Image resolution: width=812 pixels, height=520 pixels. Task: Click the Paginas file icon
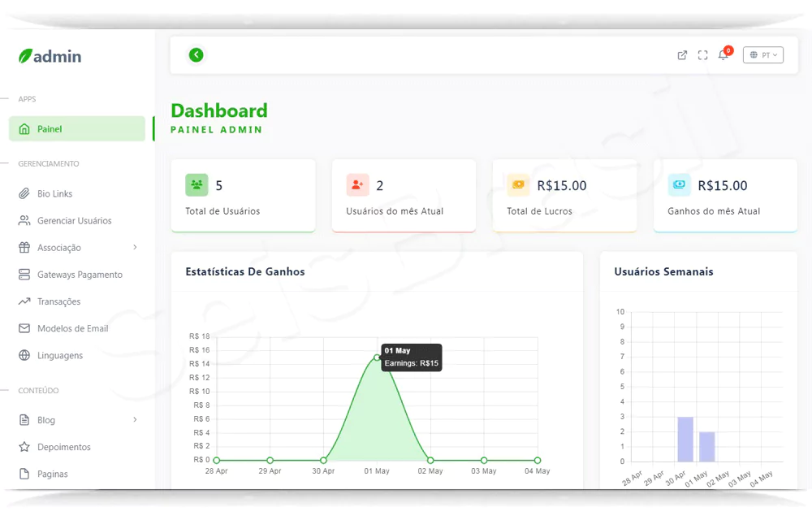tap(24, 474)
